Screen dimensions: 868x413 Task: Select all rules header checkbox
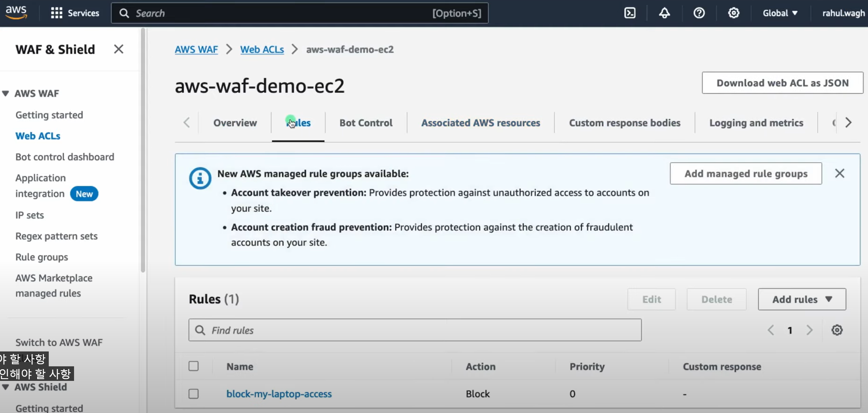[x=193, y=366]
